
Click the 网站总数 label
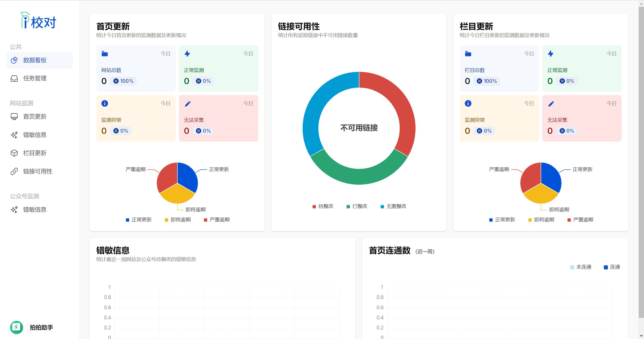coord(111,70)
